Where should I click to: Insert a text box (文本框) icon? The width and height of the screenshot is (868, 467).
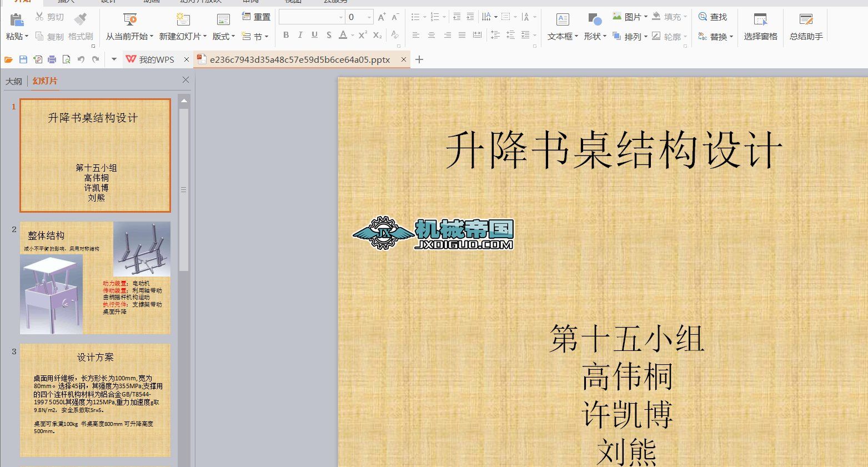pos(562,20)
